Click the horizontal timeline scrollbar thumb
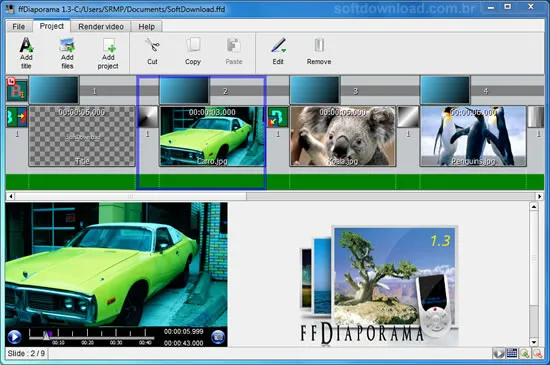Viewport: 550px width, 365px height. (x=130, y=196)
